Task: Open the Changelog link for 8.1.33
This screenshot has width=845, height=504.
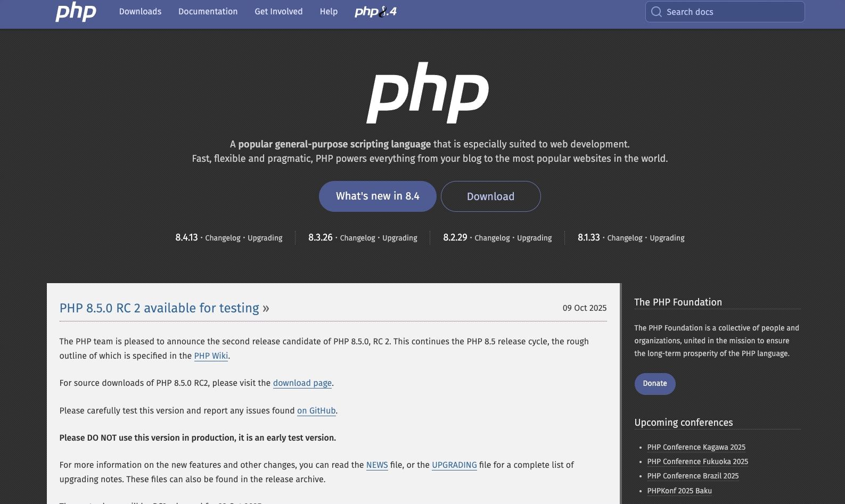Action: (625, 238)
